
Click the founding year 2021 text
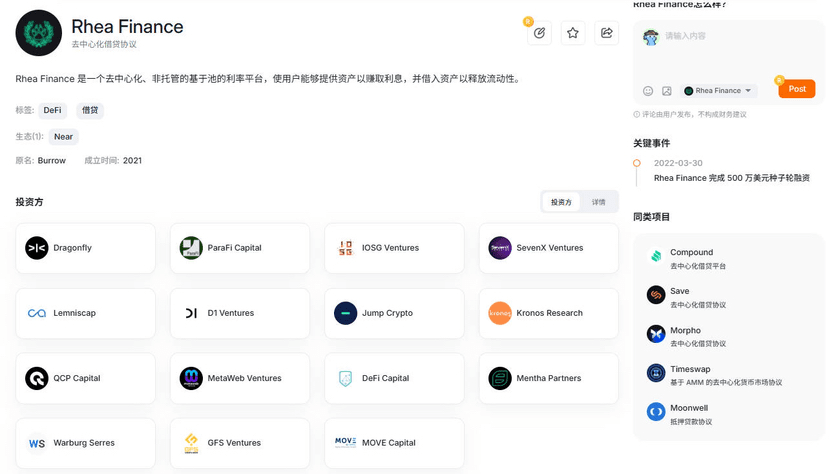132,161
